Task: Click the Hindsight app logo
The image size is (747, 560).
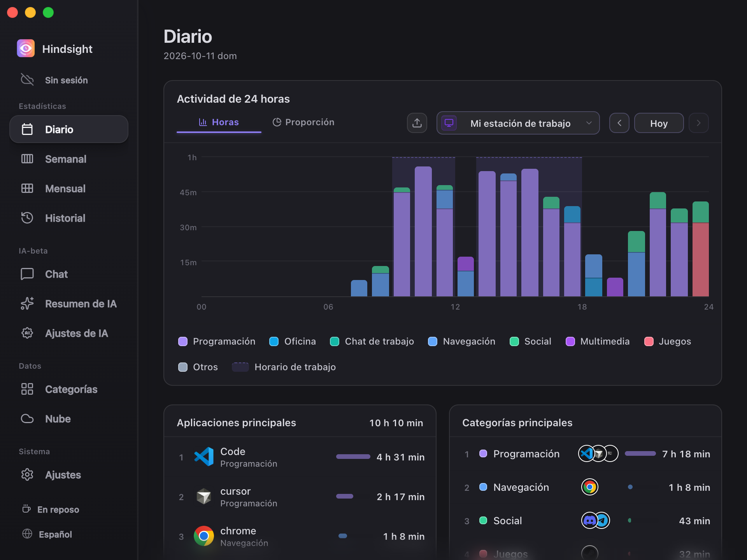Action: click(x=26, y=49)
